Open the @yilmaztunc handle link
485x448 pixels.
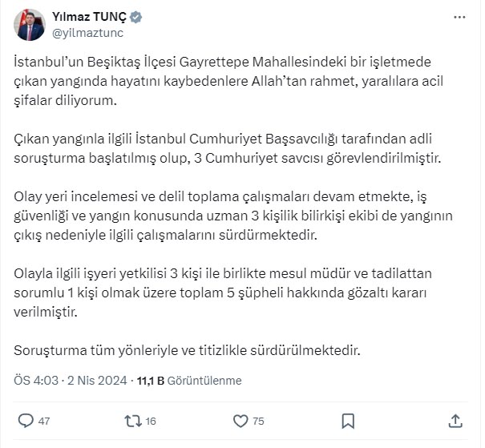88,33
